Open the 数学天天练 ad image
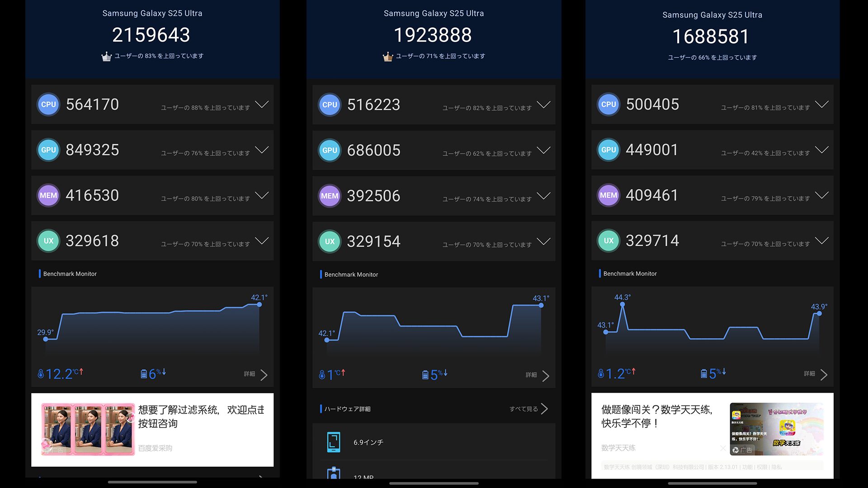Viewport: 868px width, 488px height. click(777, 429)
